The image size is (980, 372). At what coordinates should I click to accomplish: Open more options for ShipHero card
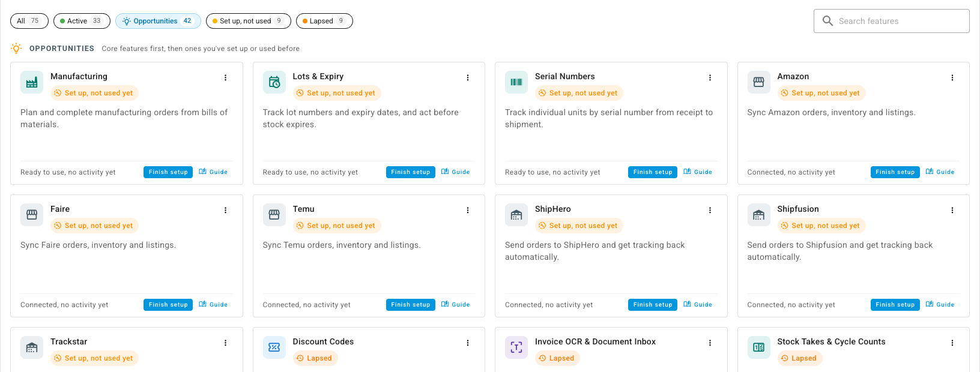click(710, 210)
